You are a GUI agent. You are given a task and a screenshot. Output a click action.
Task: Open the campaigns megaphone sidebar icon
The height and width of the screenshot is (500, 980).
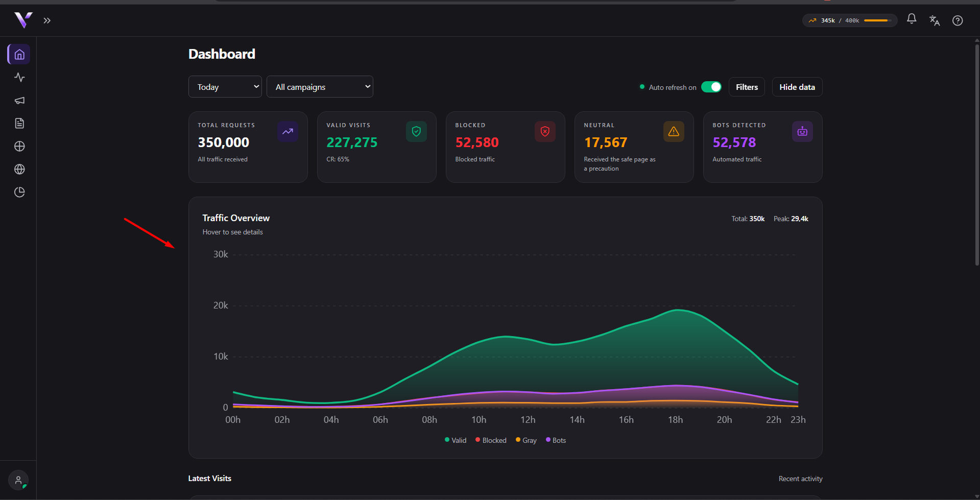(19, 100)
